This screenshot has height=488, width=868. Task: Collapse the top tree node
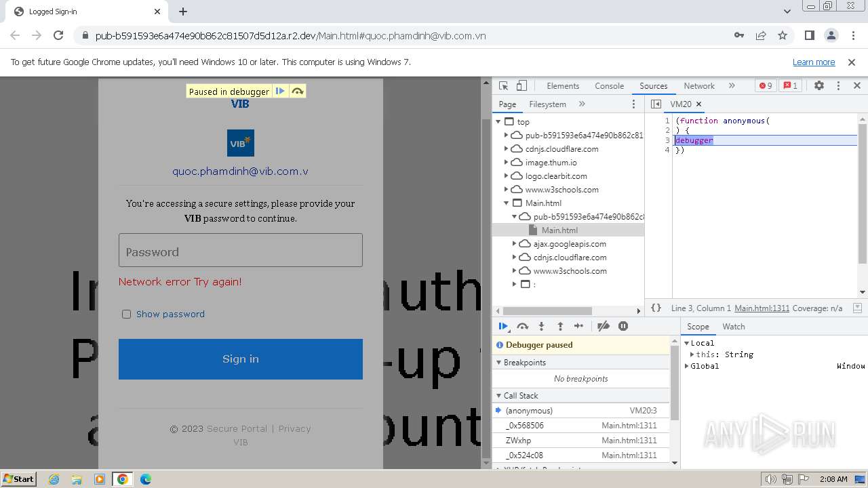point(498,122)
